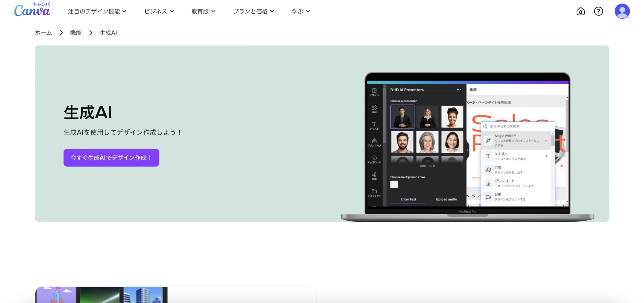The height and width of the screenshot is (303, 644).
Task: Open the green light streak thumbnail
Action: (100, 295)
